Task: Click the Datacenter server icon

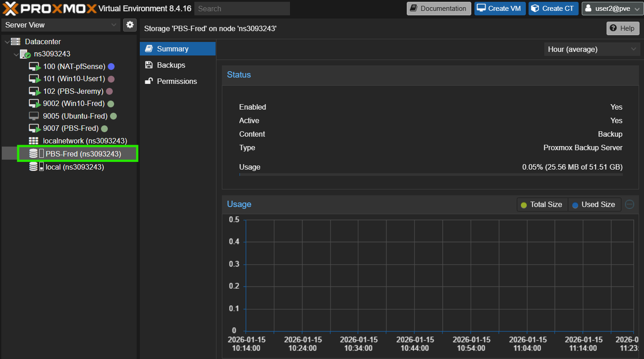Action: tap(16, 41)
